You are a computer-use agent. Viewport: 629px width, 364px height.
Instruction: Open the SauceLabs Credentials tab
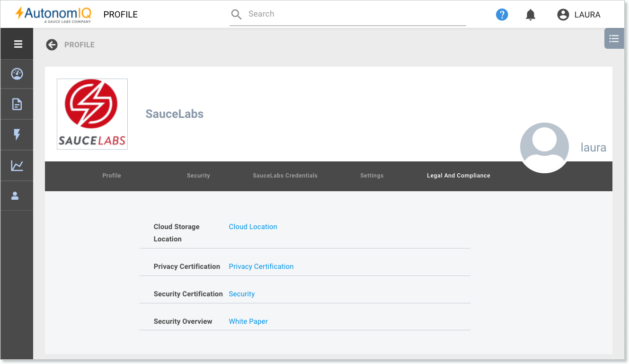pos(285,176)
